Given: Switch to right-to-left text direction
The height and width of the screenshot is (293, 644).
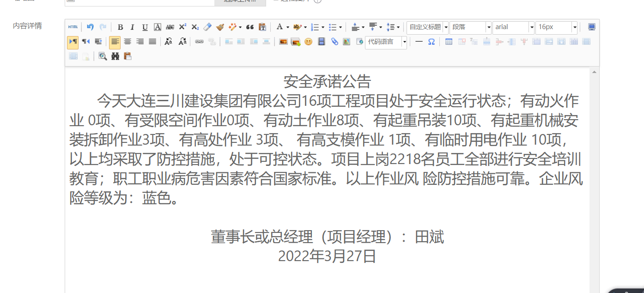Looking at the screenshot, I should (x=85, y=42).
